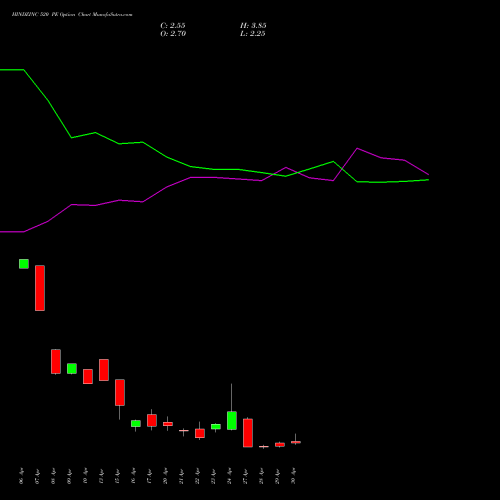The width and height of the screenshot is (500, 500).
Task: Click the open value O: 2.70
Action: pos(173,34)
